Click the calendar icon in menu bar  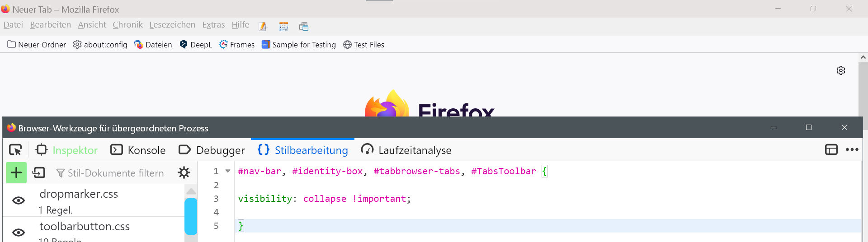[x=283, y=27]
